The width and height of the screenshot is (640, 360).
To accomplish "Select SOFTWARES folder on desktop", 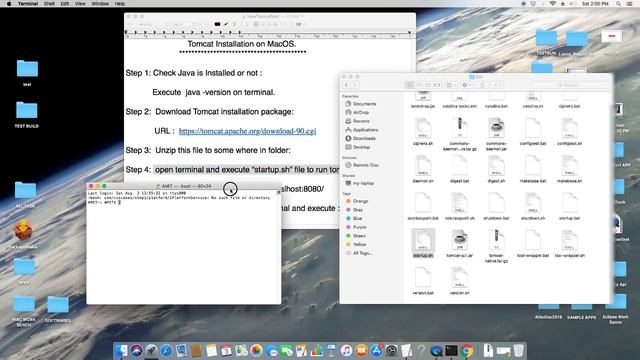I will 58,309.
